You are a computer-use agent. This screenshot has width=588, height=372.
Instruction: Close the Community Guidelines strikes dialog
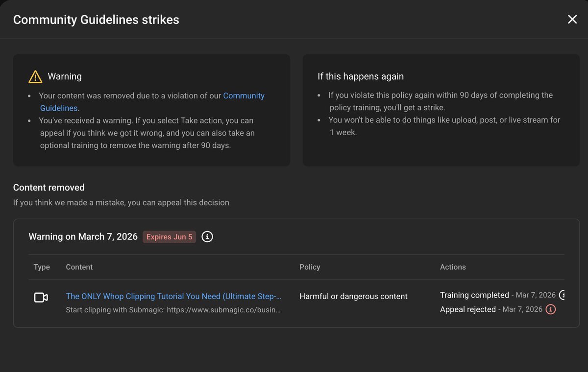[x=572, y=20]
